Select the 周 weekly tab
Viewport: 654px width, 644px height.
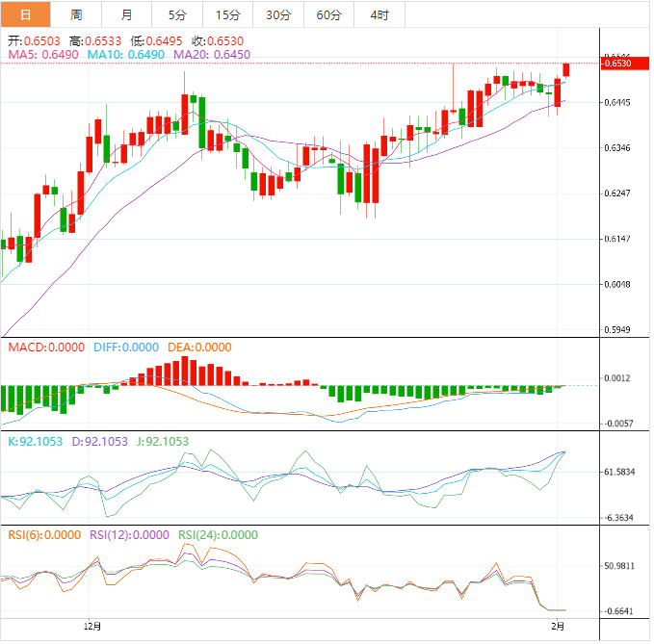point(76,15)
